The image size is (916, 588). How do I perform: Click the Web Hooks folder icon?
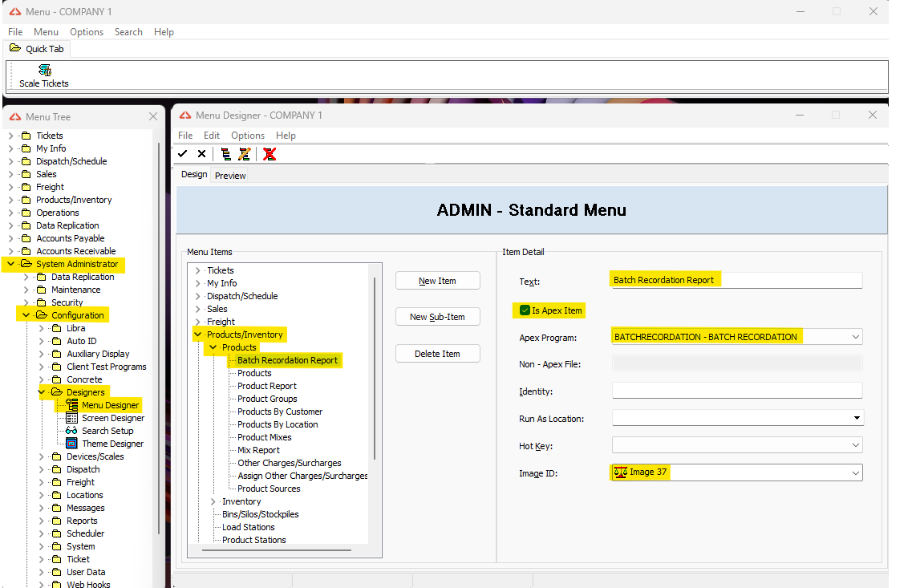coord(57,584)
